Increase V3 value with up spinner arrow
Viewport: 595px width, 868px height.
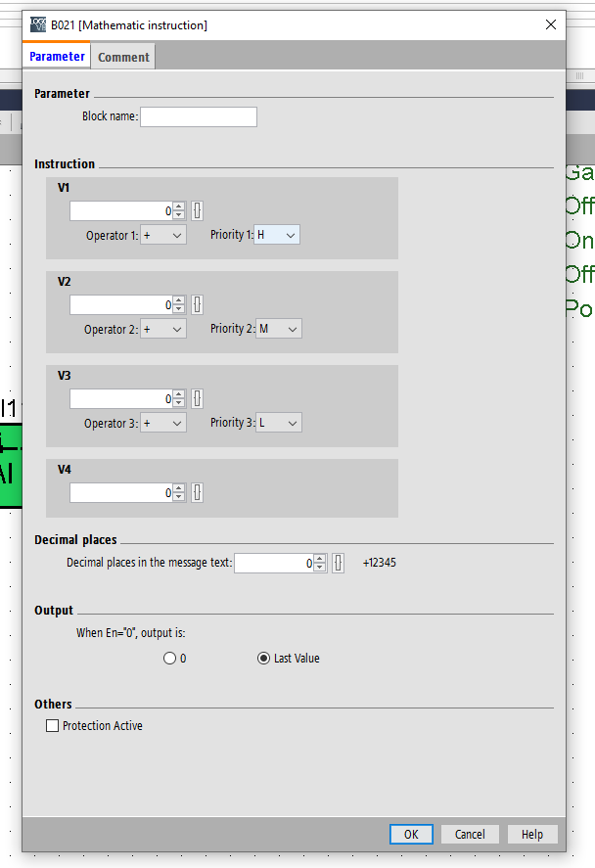(179, 394)
